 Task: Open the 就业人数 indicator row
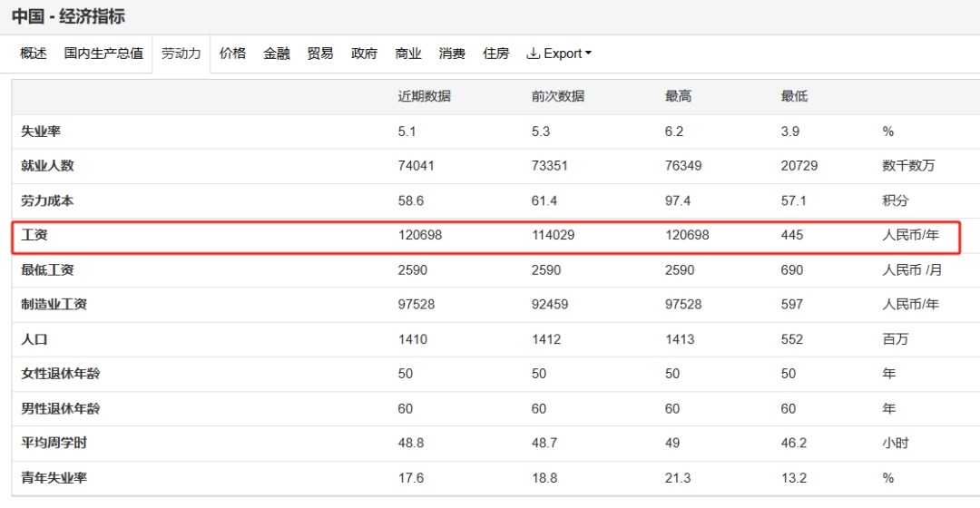coord(47,166)
